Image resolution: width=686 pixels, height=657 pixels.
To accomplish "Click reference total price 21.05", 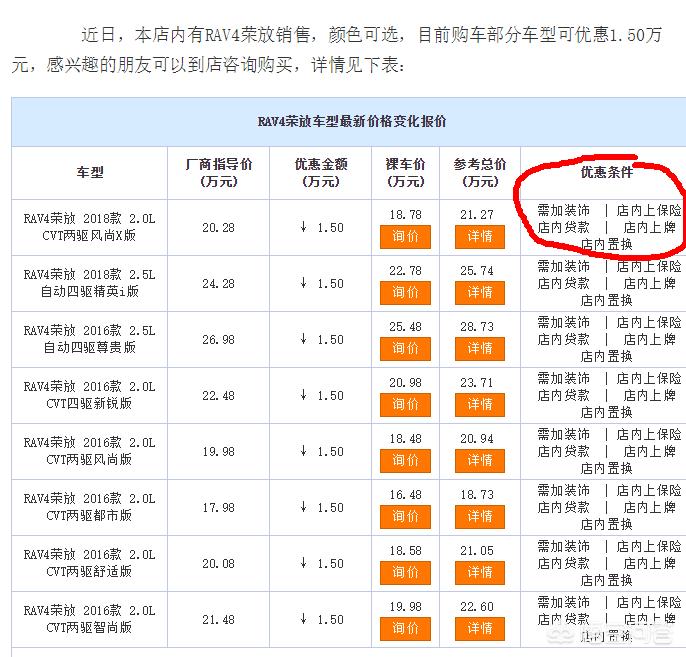I will pyautogui.click(x=476, y=551).
